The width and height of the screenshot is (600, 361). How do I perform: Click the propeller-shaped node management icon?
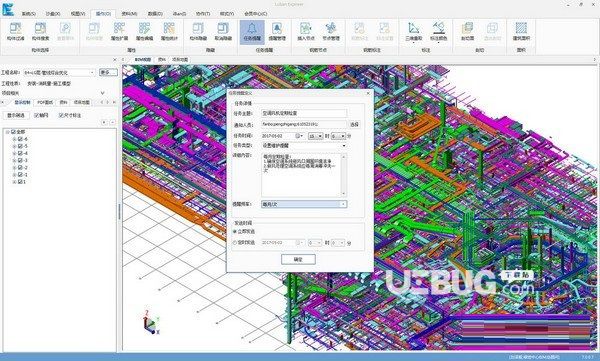point(331,31)
